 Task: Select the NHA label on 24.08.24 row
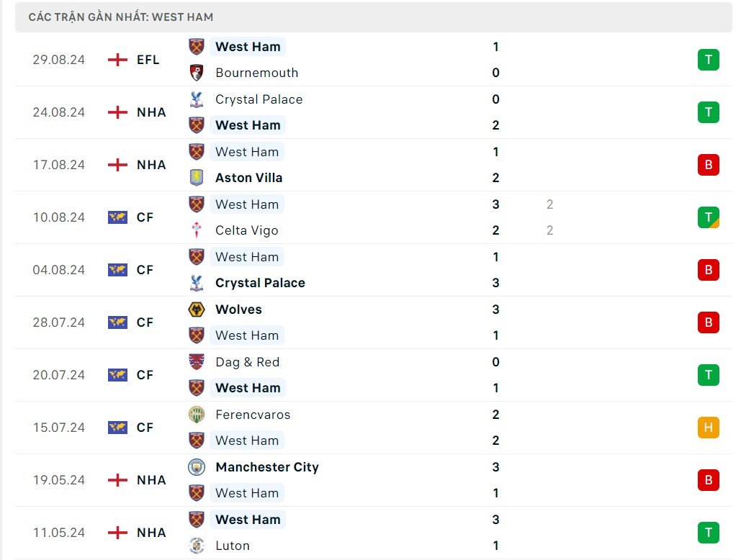coord(151,112)
